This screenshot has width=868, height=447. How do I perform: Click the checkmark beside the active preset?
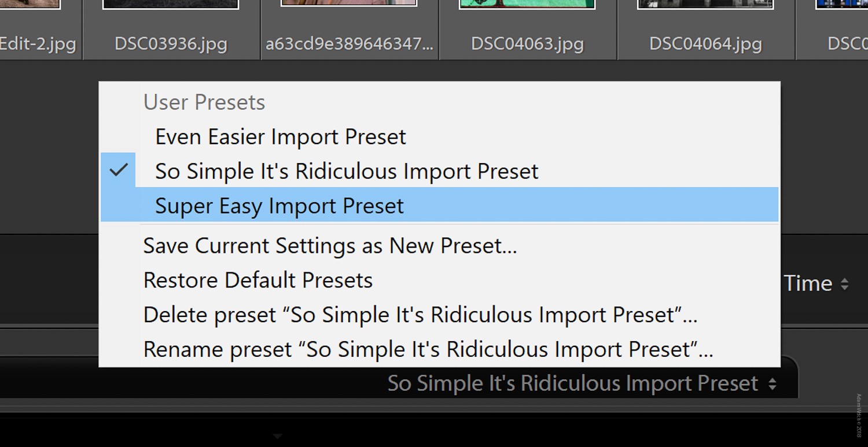119,169
